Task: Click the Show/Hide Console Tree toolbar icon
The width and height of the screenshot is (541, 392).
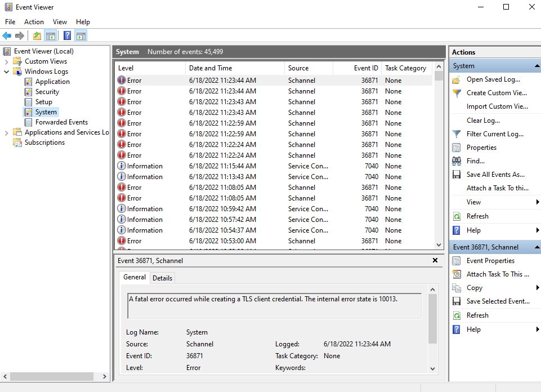Action: pyautogui.click(x=51, y=36)
